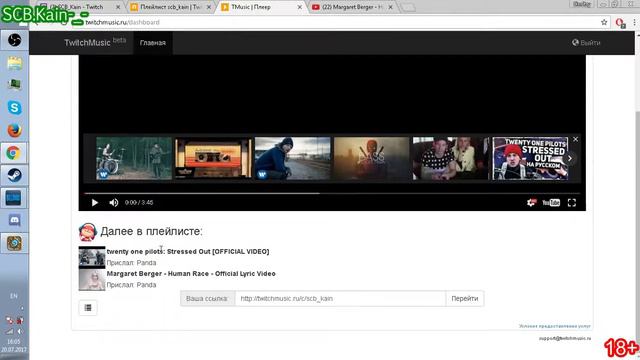Select the Deadpool video thumbnail
Screen dimensions: 640x360
pos(371,158)
